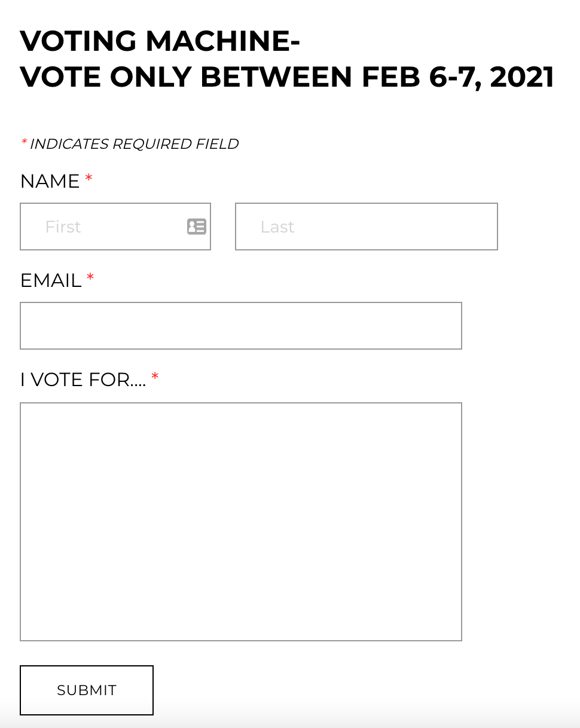Click the I VOTE FOR.... label
Image resolution: width=580 pixels, height=728 pixels.
(x=83, y=380)
